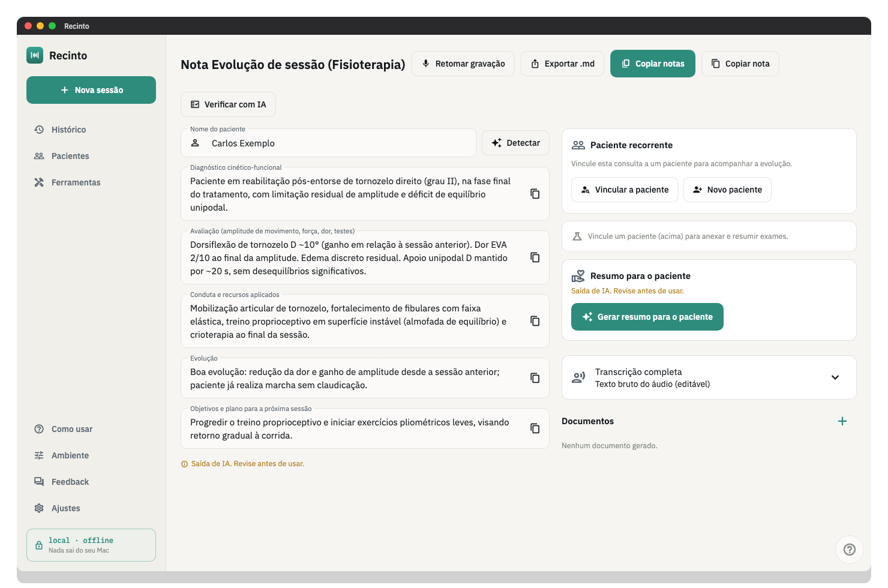Click Retomar gravação button

click(463, 64)
